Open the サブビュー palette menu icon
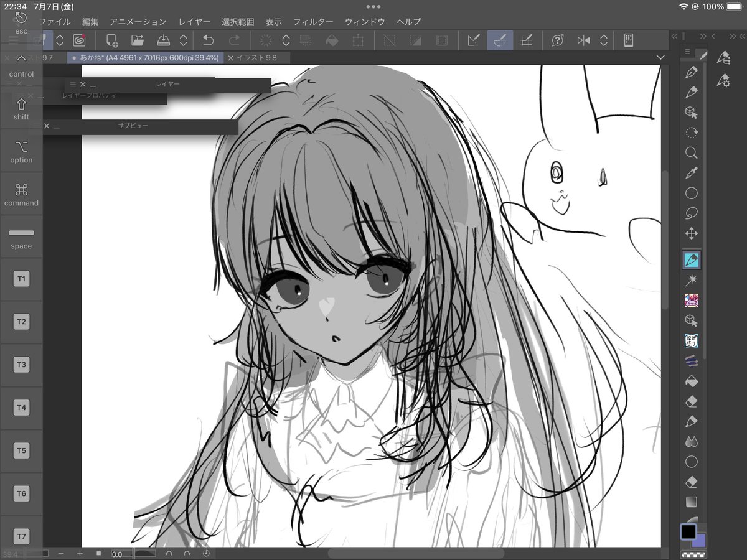Image resolution: width=747 pixels, height=560 pixels. pyautogui.click(x=37, y=126)
